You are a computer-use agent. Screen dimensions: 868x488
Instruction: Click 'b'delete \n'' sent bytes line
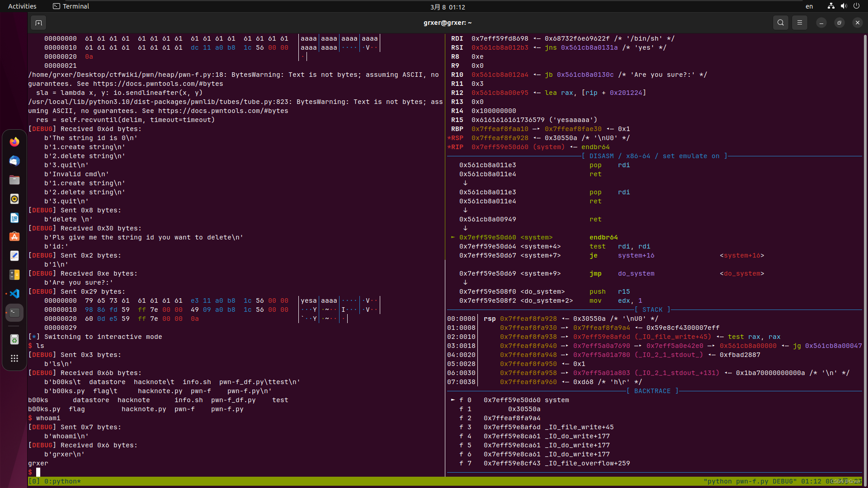[x=68, y=219]
